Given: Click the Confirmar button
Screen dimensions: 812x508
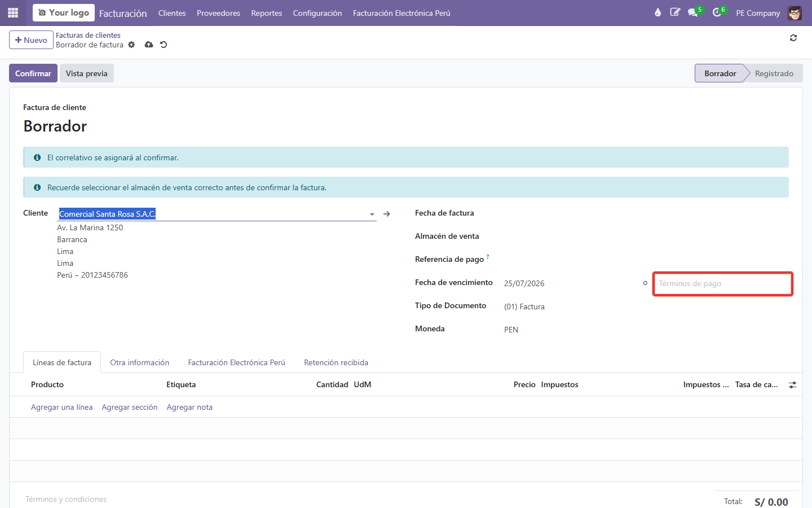Looking at the screenshot, I should pyautogui.click(x=33, y=73).
